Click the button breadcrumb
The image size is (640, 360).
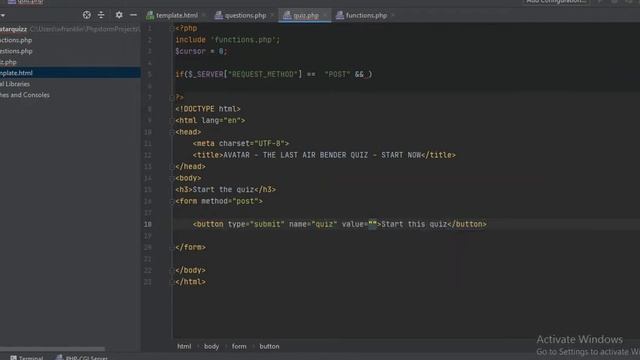click(269, 346)
